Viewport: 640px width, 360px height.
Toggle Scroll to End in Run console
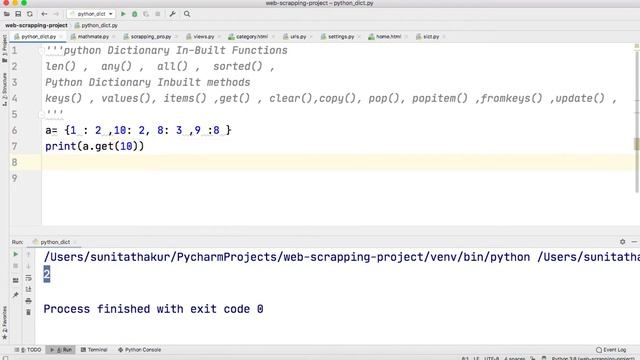[29, 289]
